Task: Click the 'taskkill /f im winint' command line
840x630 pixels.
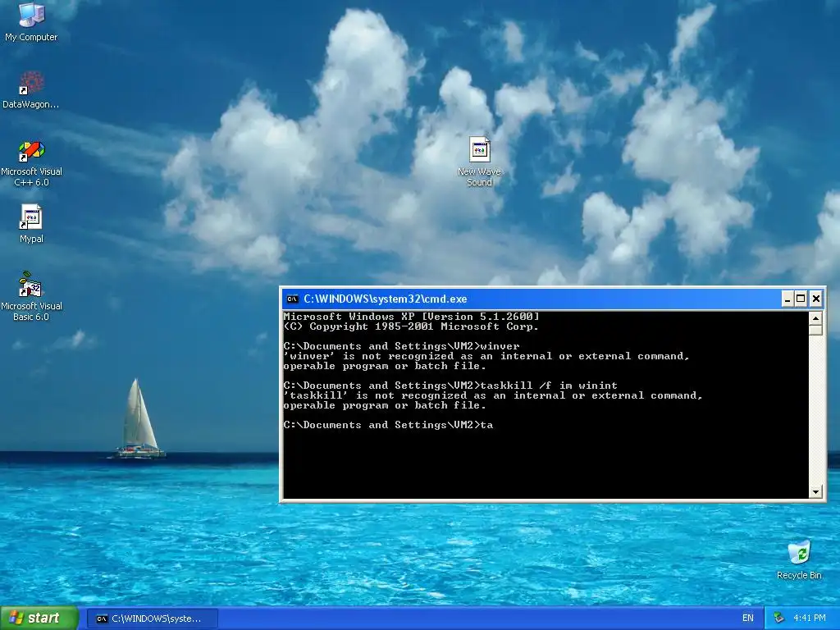Action: [450, 386]
